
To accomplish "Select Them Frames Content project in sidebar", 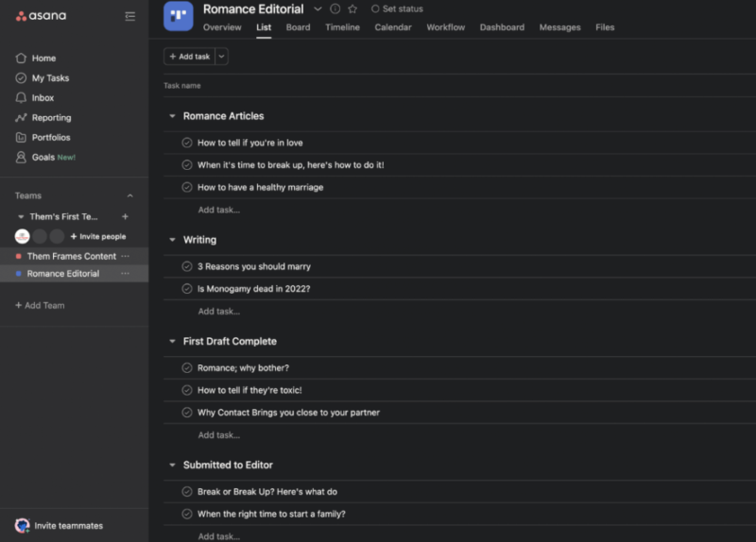I will tap(71, 257).
